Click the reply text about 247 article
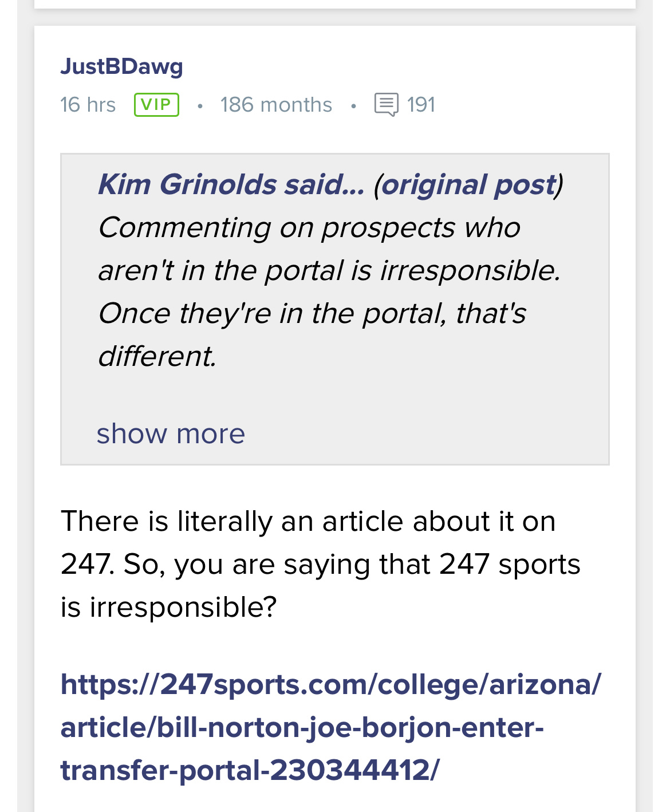The image size is (670, 812). [321, 564]
